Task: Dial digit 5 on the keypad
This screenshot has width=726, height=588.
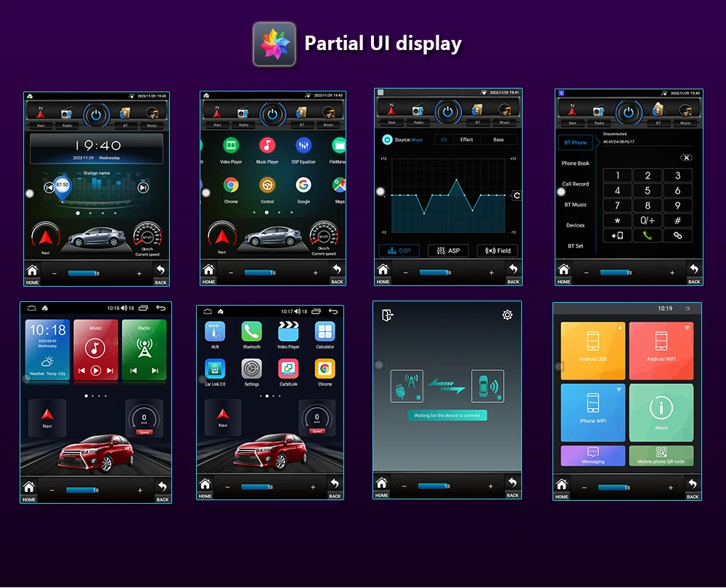Action: tap(648, 190)
